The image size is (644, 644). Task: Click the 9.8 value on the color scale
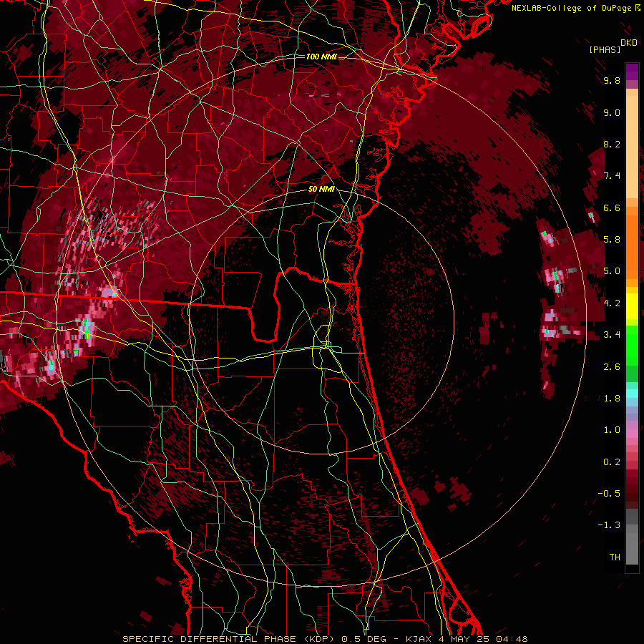click(x=612, y=80)
